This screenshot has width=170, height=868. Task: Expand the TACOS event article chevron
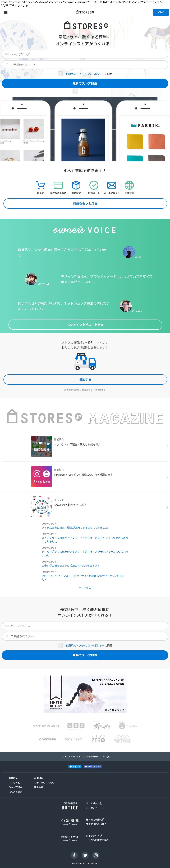pos(167,507)
